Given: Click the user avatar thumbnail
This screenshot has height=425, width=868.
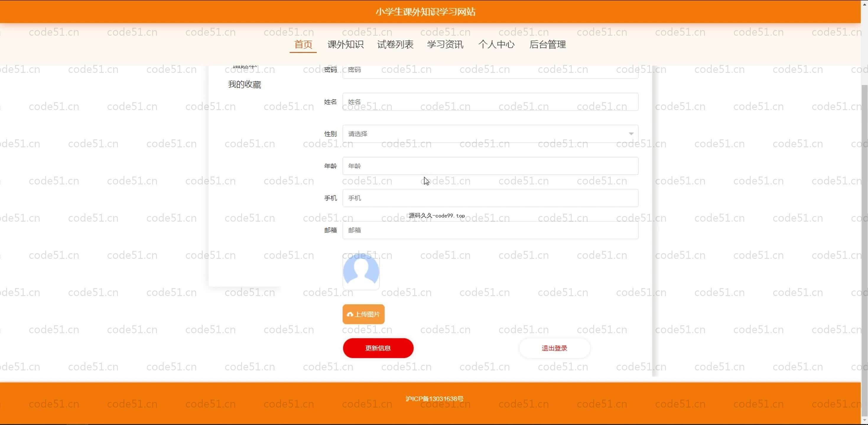Looking at the screenshot, I should 361,272.
